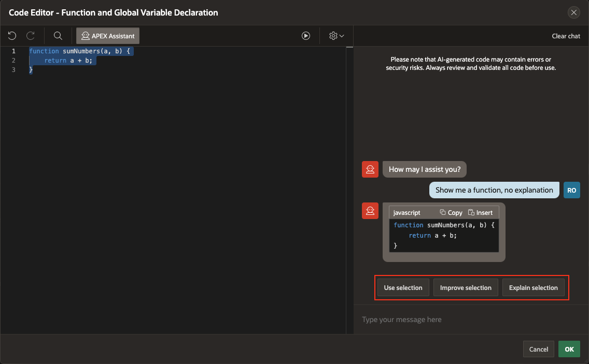Insert the javascript snippet into editor
The image size is (589, 364).
(x=480, y=212)
